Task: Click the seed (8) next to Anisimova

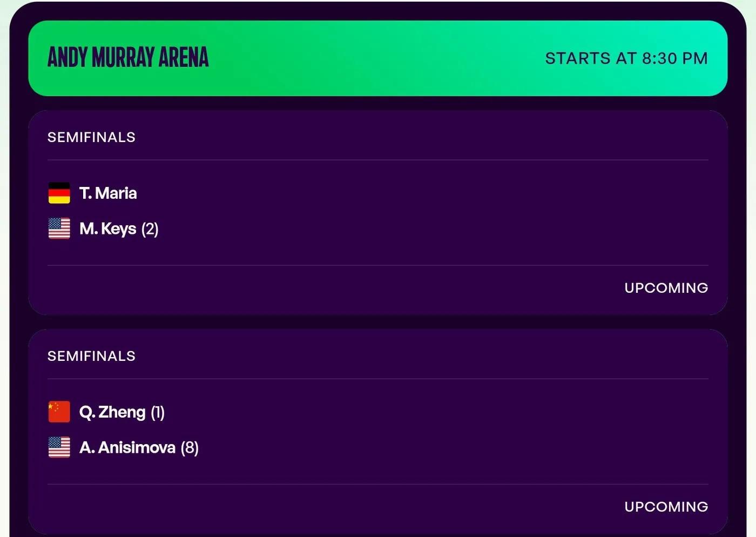Action: click(x=190, y=447)
